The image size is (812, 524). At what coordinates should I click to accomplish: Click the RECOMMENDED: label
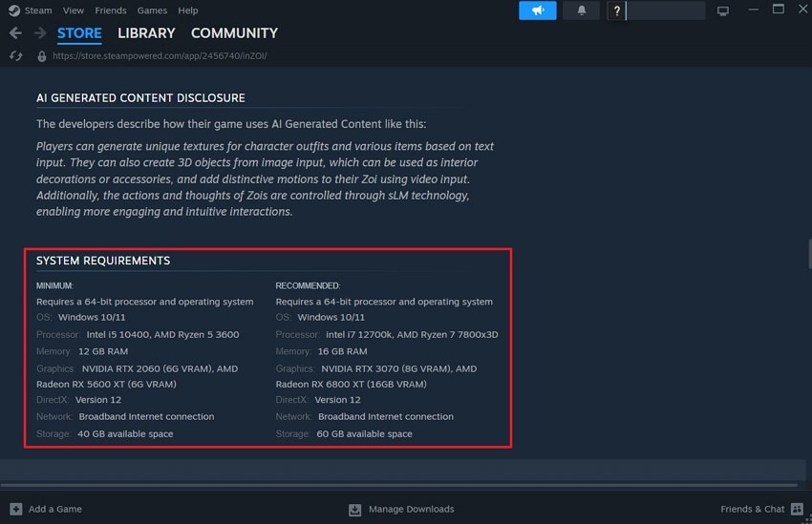tap(308, 286)
